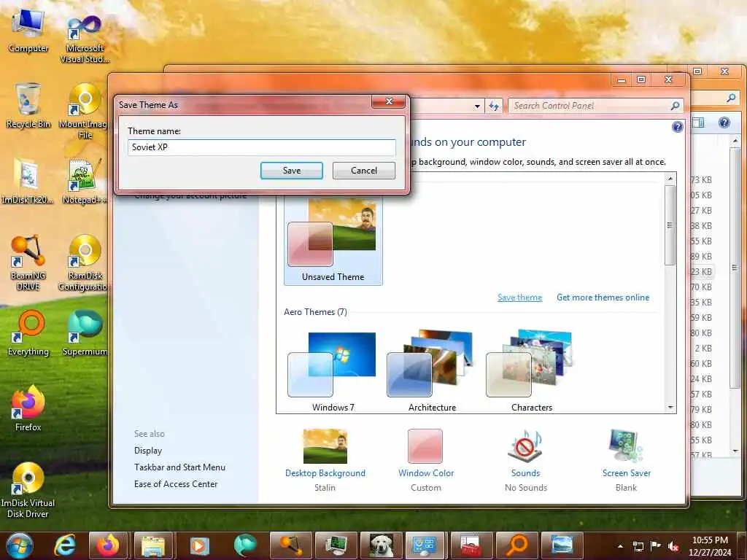Select the Windows 7 Aero theme
The width and height of the screenshot is (747, 560).
[x=333, y=371]
